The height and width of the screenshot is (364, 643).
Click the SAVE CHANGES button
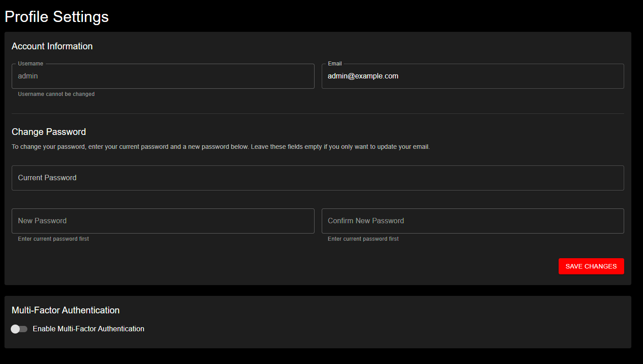(x=591, y=266)
